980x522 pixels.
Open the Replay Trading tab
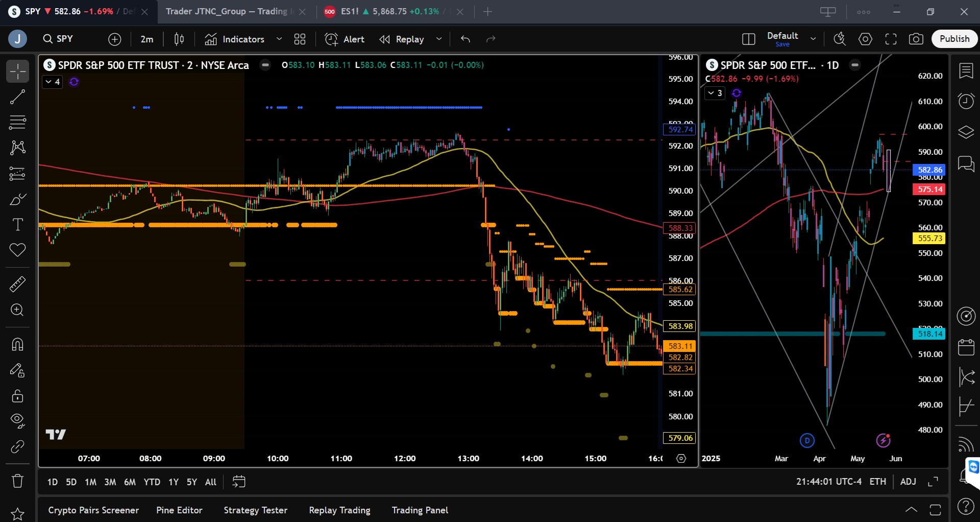(339, 510)
